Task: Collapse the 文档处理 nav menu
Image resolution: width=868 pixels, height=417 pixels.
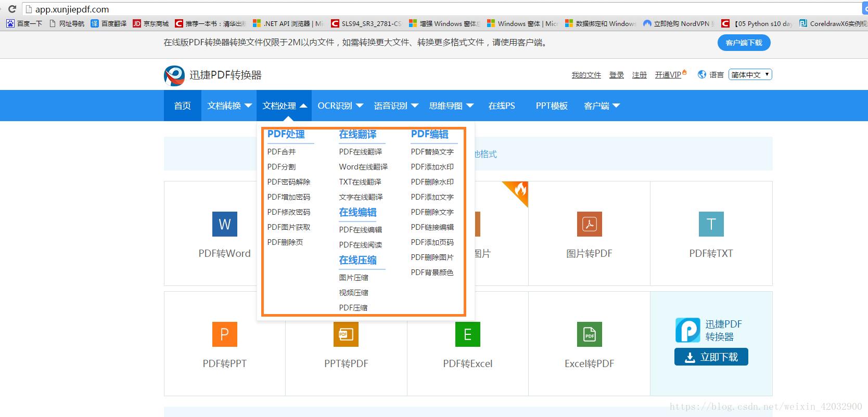Action: click(x=285, y=106)
